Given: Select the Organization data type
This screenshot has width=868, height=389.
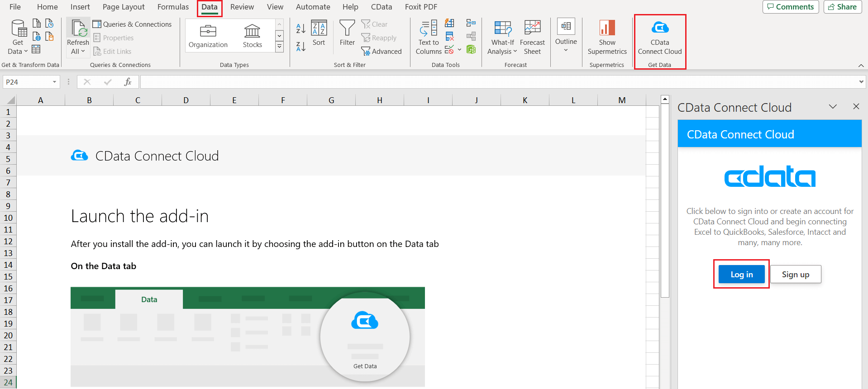Looking at the screenshot, I should pos(208,35).
